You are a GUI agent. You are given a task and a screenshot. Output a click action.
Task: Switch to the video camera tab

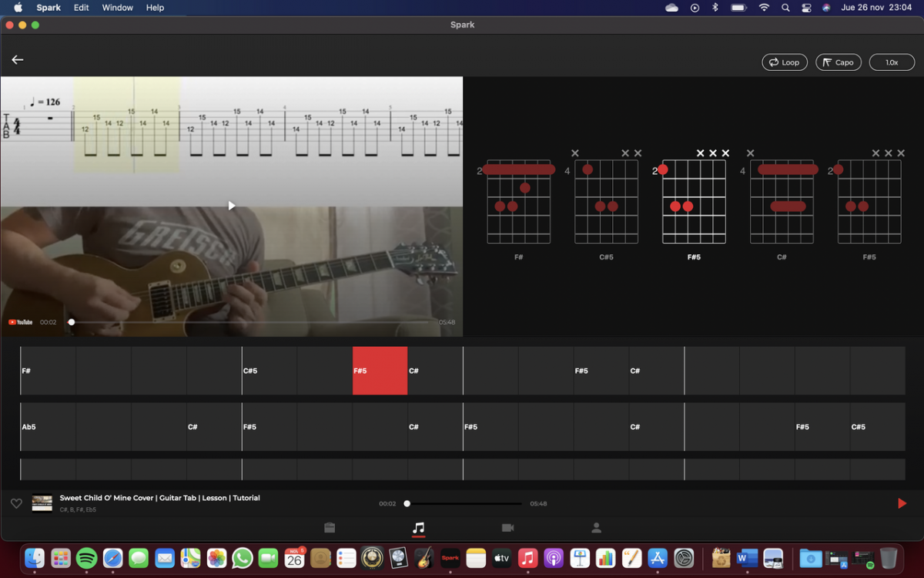click(x=507, y=528)
